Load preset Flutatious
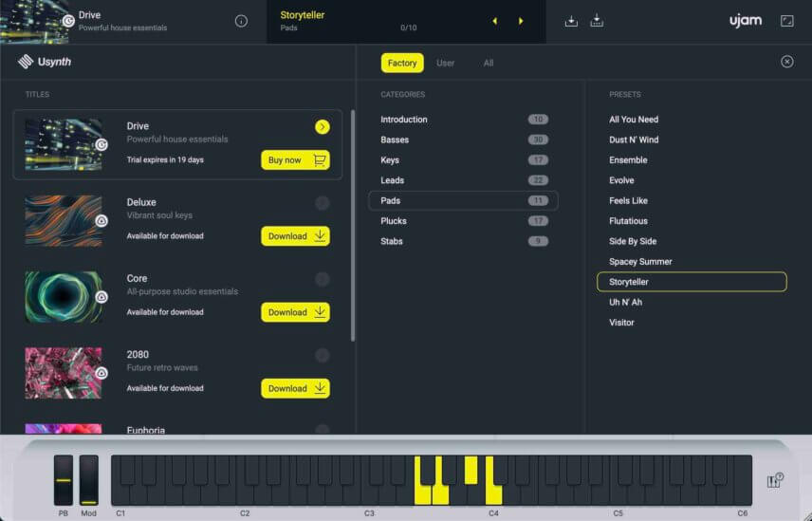This screenshot has height=521, width=812. (628, 220)
